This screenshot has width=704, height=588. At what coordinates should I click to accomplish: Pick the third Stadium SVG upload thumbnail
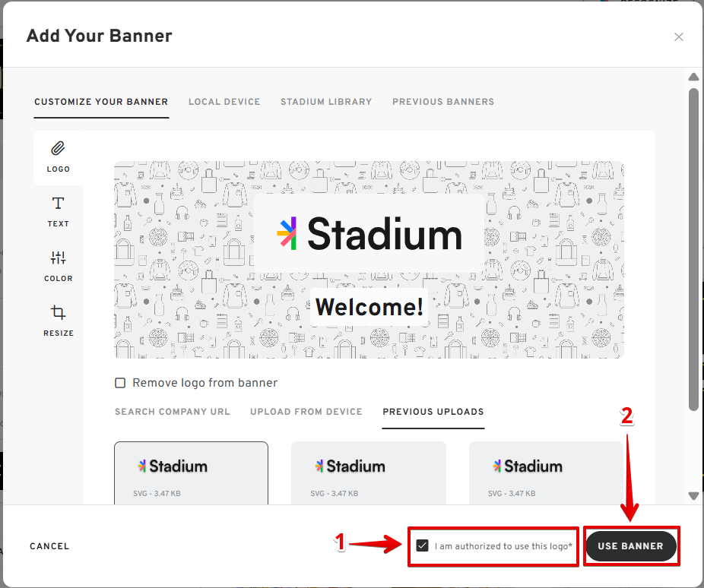pos(546,472)
